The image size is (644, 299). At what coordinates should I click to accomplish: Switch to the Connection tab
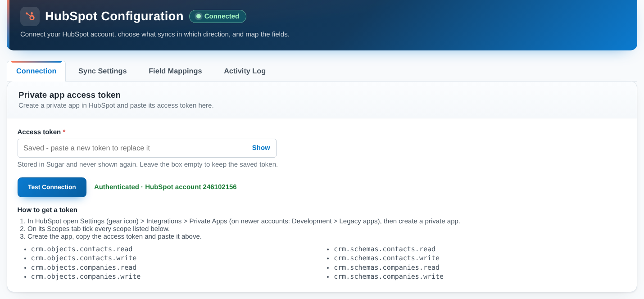point(36,71)
